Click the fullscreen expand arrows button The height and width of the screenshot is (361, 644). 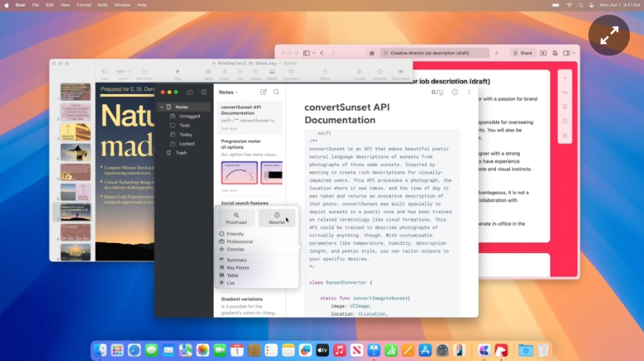point(609,35)
